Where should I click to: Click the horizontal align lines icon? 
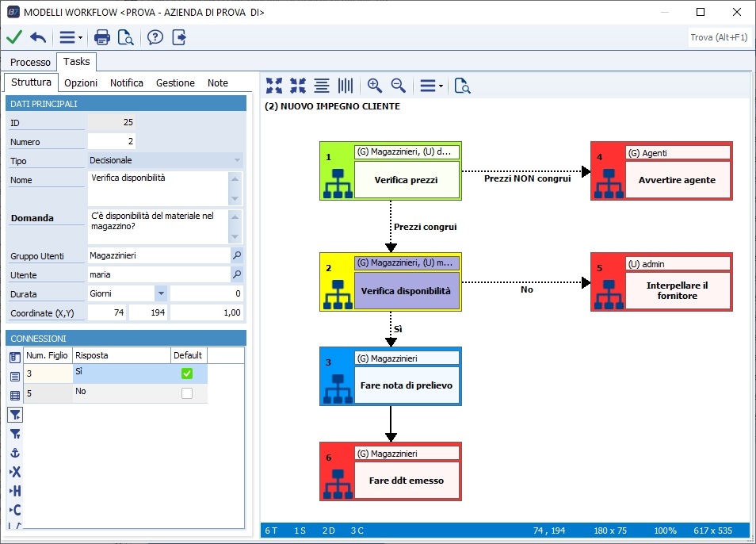coord(322,86)
